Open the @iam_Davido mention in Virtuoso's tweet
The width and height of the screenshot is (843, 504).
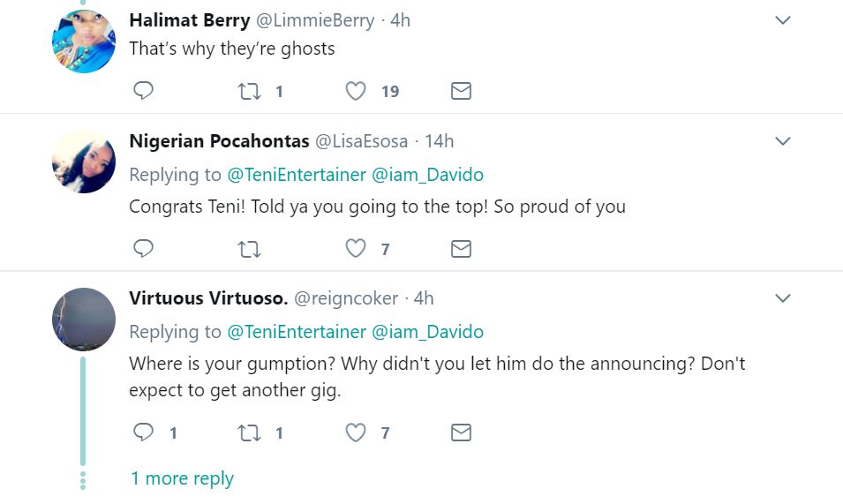[x=427, y=332]
